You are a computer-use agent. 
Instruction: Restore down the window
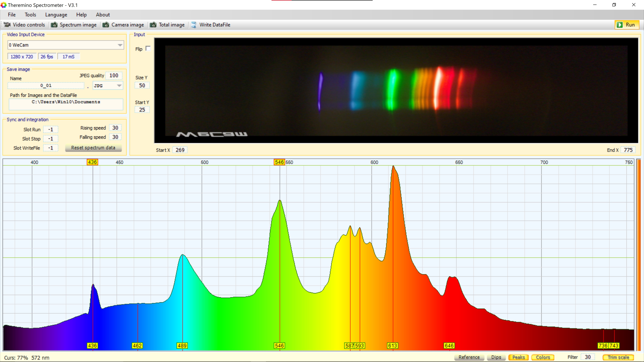tap(614, 5)
